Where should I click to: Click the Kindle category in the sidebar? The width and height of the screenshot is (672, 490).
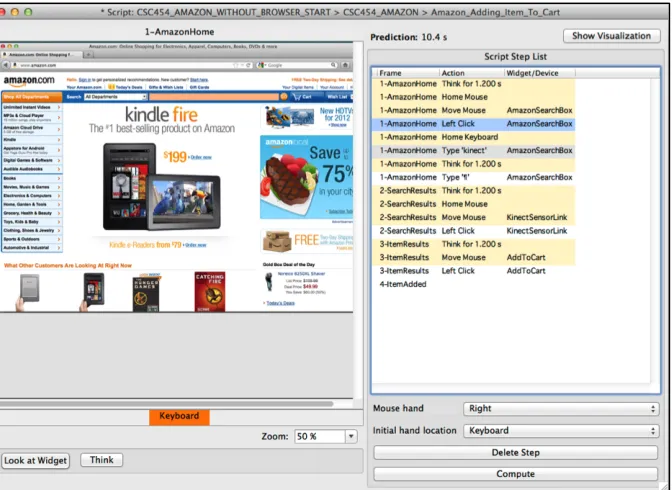[32, 140]
